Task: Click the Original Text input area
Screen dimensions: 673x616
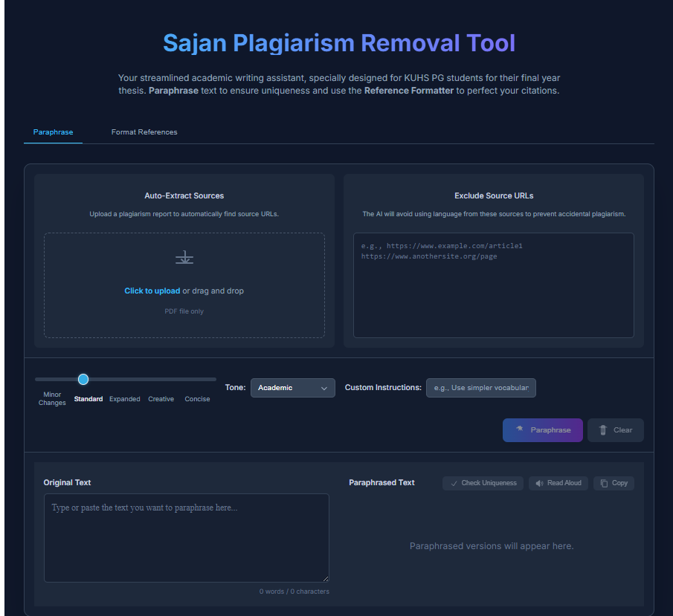Action: [186, 536]
